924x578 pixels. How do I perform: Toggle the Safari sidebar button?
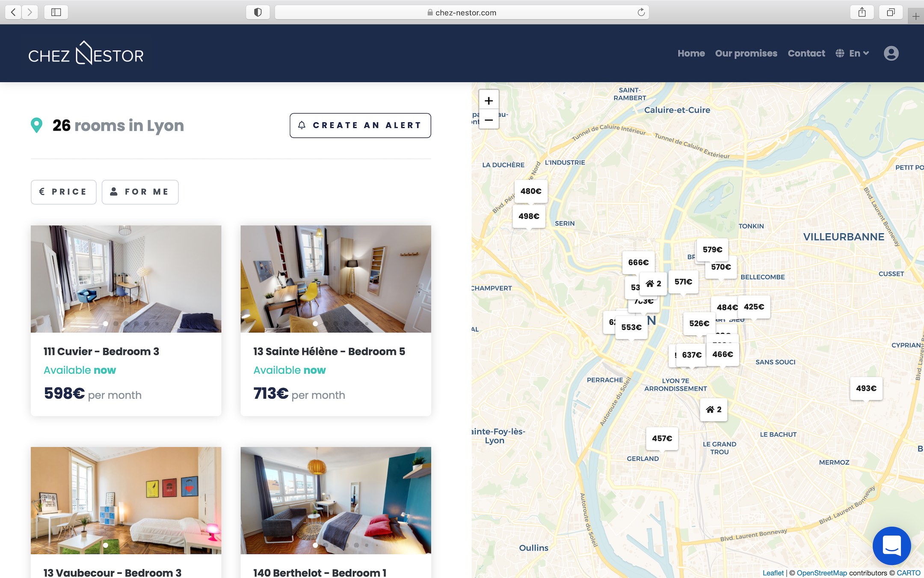56,12
